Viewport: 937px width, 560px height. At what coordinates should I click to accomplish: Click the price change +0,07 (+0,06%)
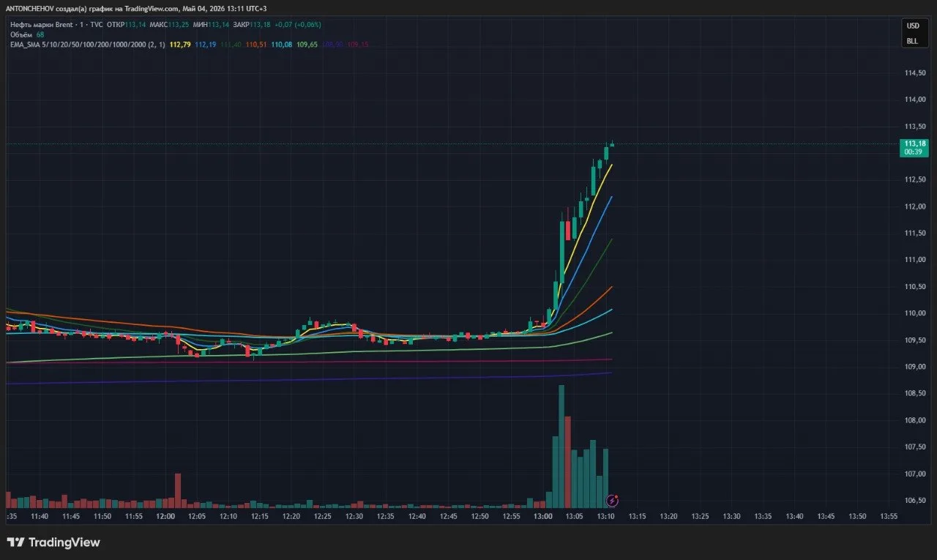tap(298, 24)
